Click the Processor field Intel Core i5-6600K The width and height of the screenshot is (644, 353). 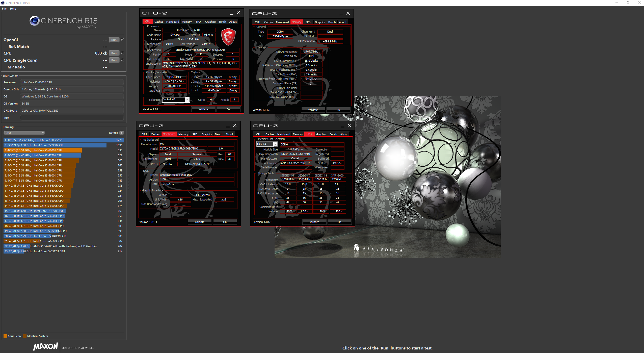pos(72,82)
